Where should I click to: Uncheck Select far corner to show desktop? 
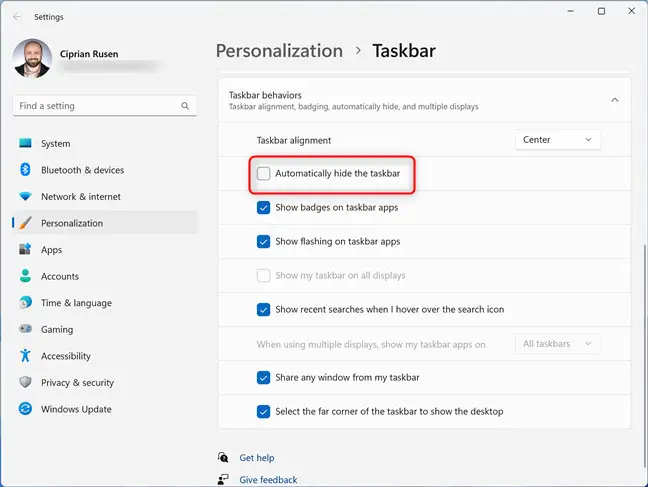click(x=263, y=411)
